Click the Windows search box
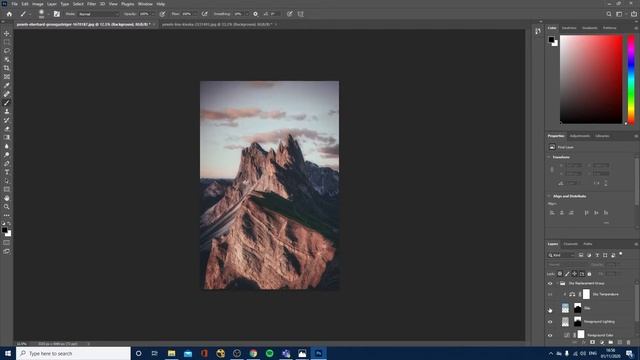The height and width of the screenshot is (360, 640). click(73, 353)
